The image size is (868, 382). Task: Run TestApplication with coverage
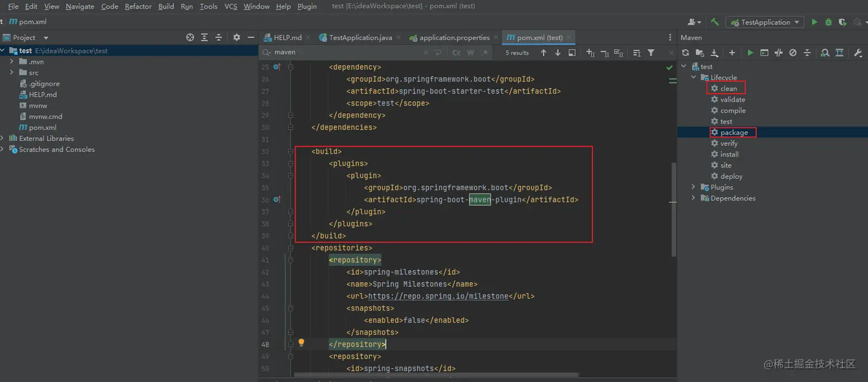click(x=842, y=22)
